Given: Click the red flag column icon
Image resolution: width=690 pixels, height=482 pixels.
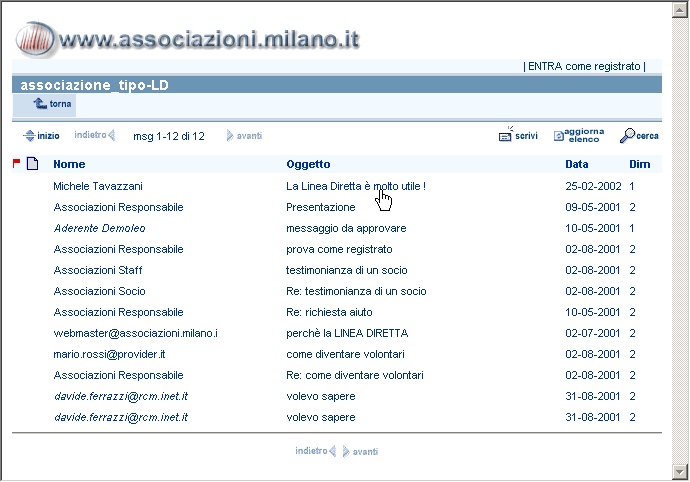Looking at the screenshot, I should point(17,163).
